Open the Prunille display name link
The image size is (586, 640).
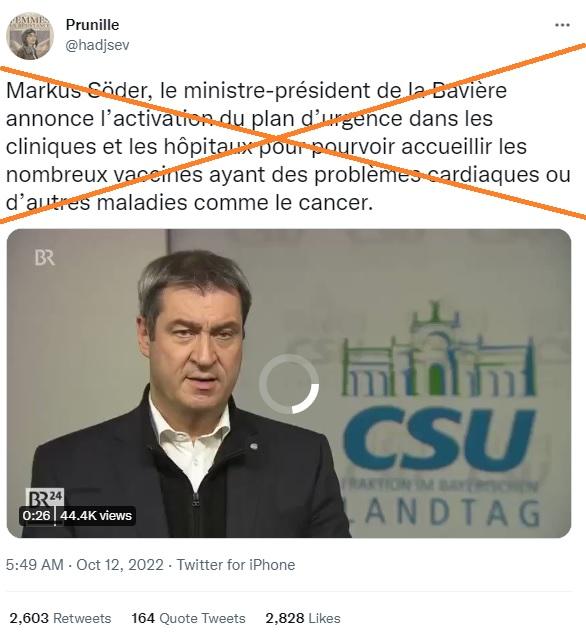pos(92,25)
